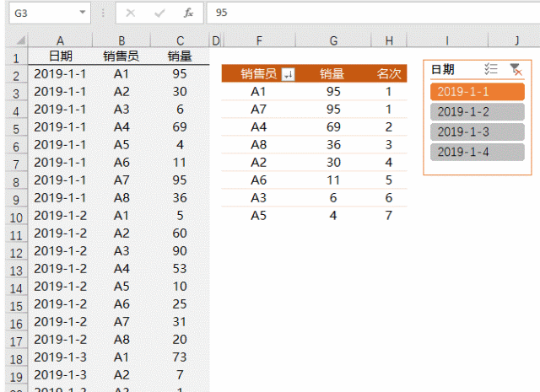Click the Enter checkmark icon in formula bar

(159, 13)
